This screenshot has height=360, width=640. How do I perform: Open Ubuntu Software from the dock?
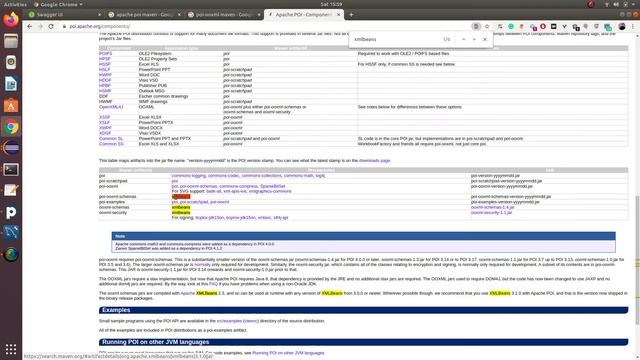[x=11, y=105]
